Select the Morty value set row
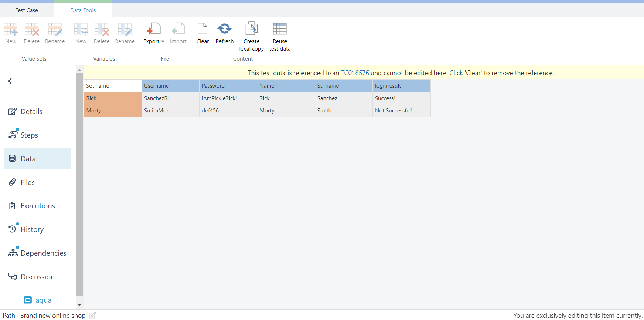The image size is (644, 320). click(x=112, y=111)
